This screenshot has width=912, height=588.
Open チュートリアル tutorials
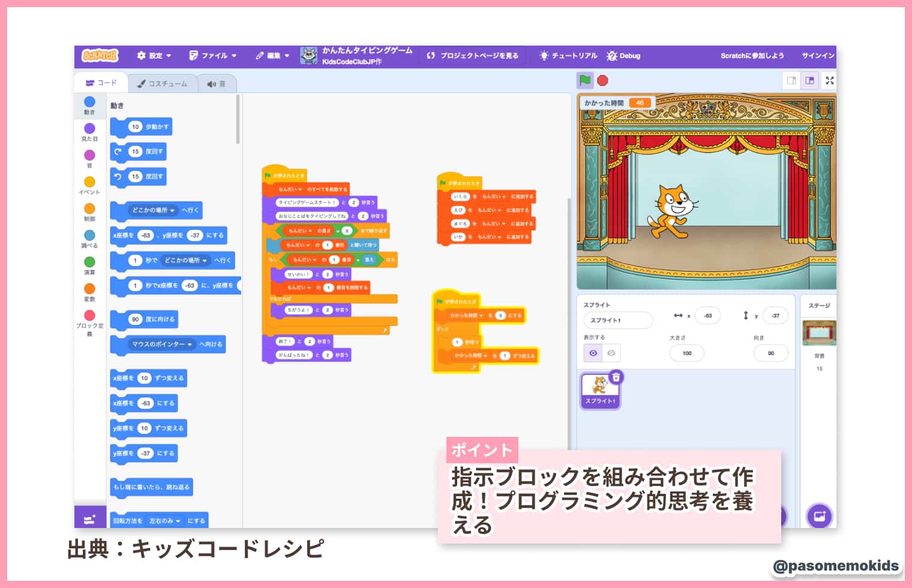(568, 56)
